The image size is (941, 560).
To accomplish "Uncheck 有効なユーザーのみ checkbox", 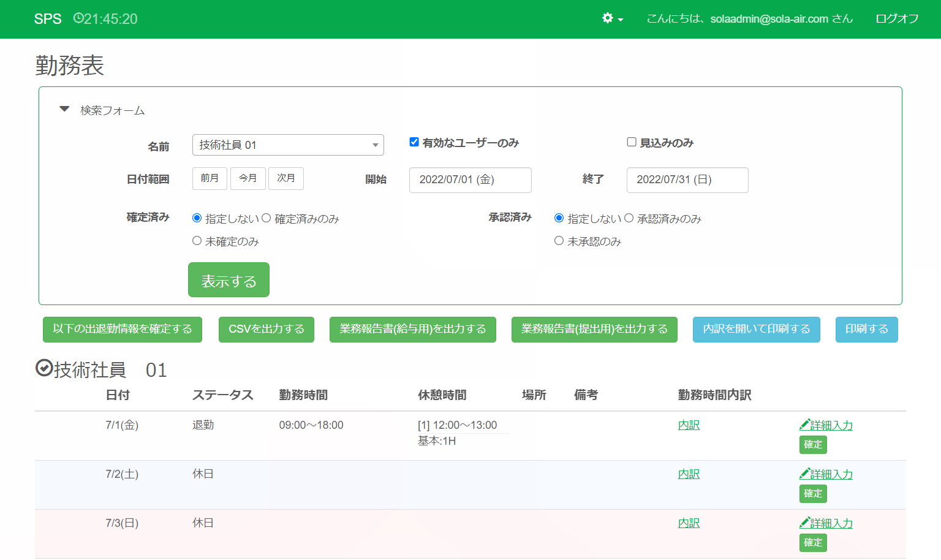I will [414, 142].
